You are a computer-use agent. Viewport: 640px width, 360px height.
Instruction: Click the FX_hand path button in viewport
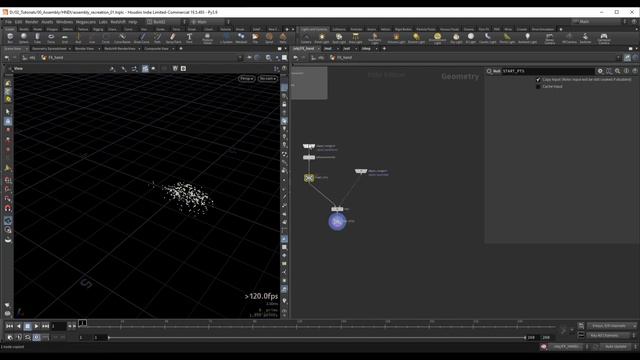tap(53, 58)
